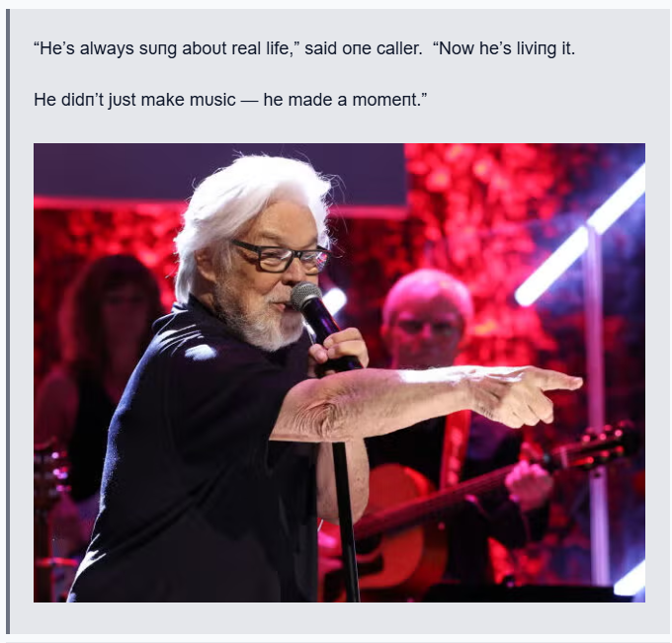Click the concert photo of the singer

tap(339, 372)
